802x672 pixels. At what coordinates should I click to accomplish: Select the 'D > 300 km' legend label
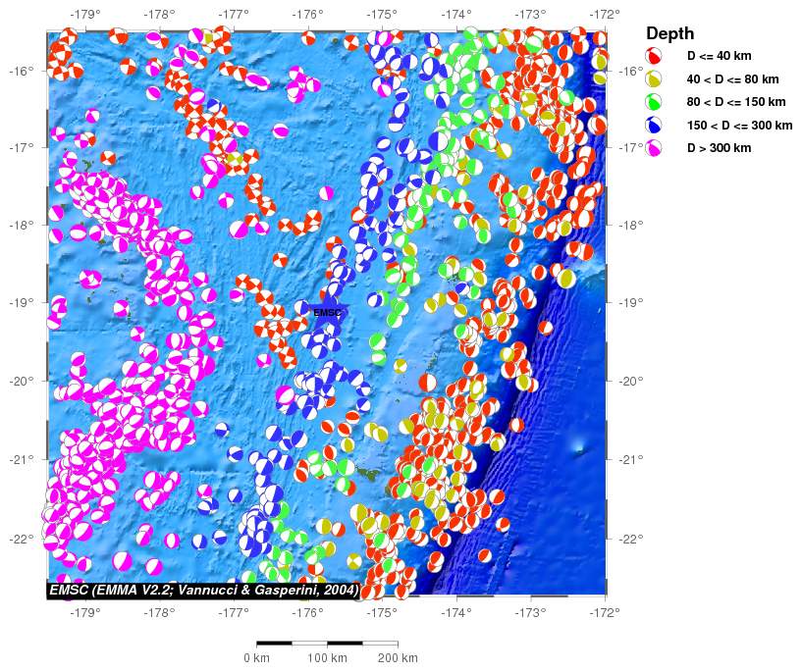[720, 148]
